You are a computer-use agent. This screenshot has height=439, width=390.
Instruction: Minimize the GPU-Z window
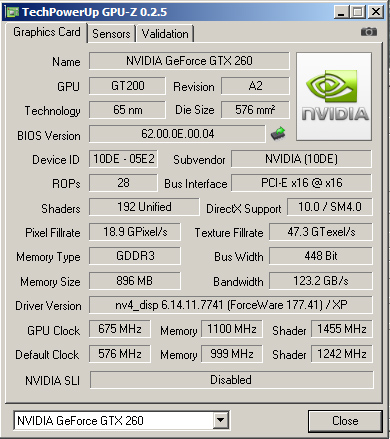point(341,13)
